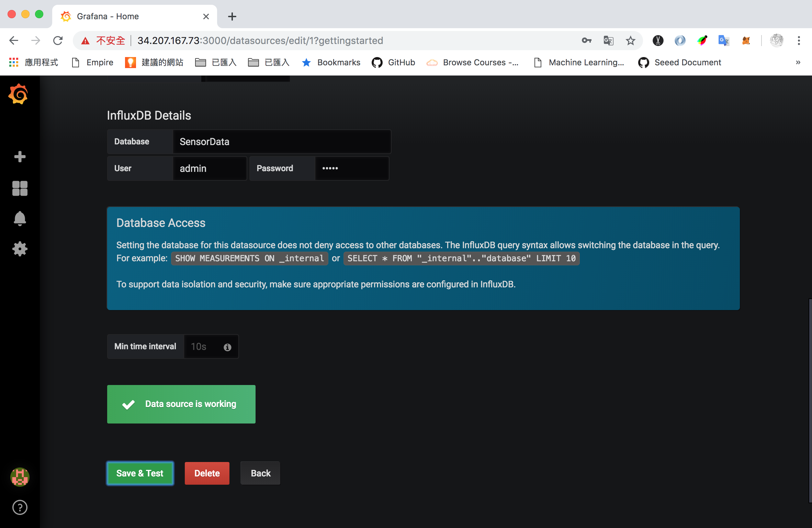This screenshot has height=528, width=812.
Task: Open the Apps grid bookmark icon
Action: coord(14,62)
